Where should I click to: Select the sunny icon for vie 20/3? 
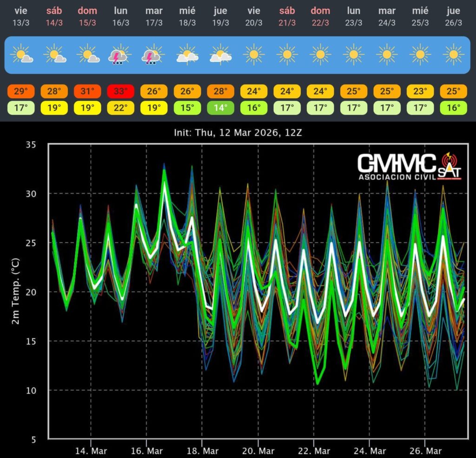[x=254, y=55]
